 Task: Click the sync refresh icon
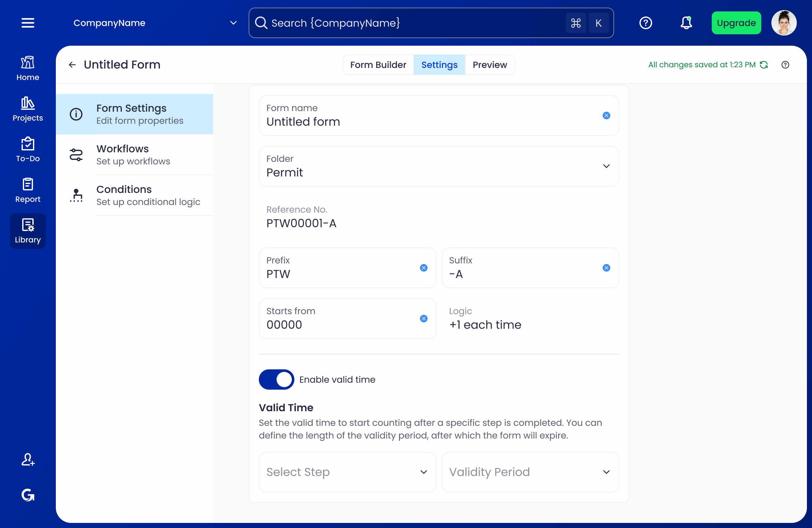tap(763, 64)
